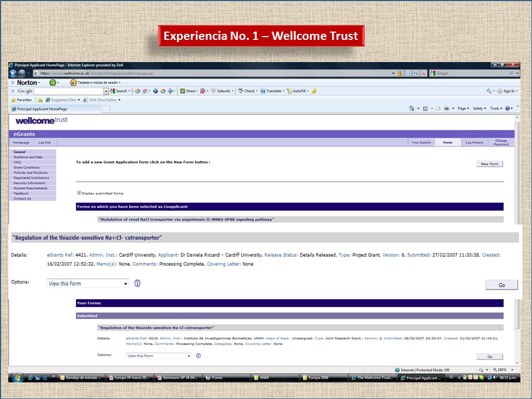Screen dimensions: 532x399
Task: Click the Add to Favorites Bar star icon
Action: click(x=40, y=100)
